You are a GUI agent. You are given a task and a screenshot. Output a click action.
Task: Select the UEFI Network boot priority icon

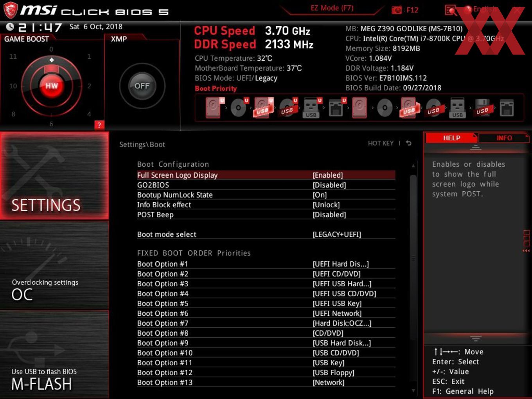click(336, 108)
